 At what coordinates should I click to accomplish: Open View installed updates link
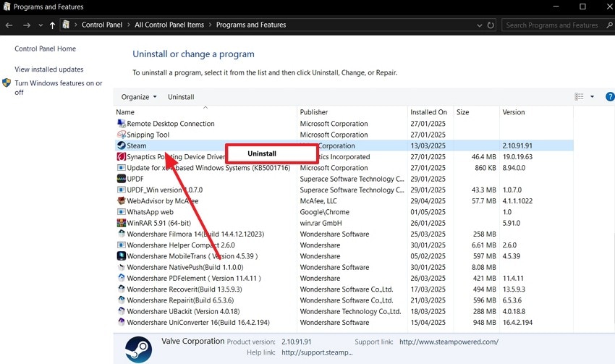49,69
